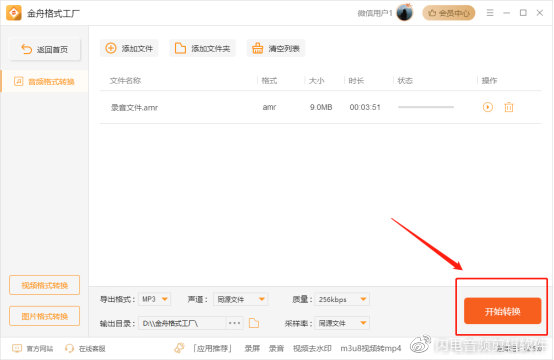Click the 开始转换 button

[x=502, y=311]
